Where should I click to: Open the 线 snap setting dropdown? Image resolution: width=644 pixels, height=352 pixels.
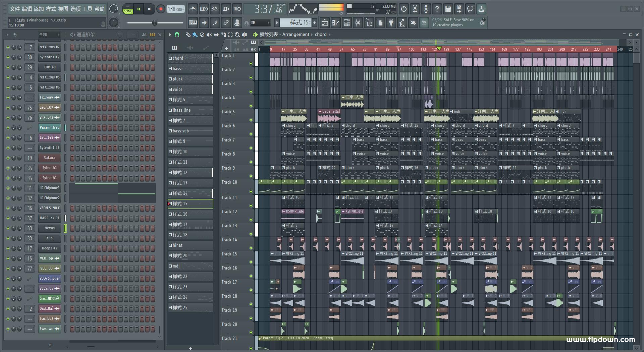(261, 23)
